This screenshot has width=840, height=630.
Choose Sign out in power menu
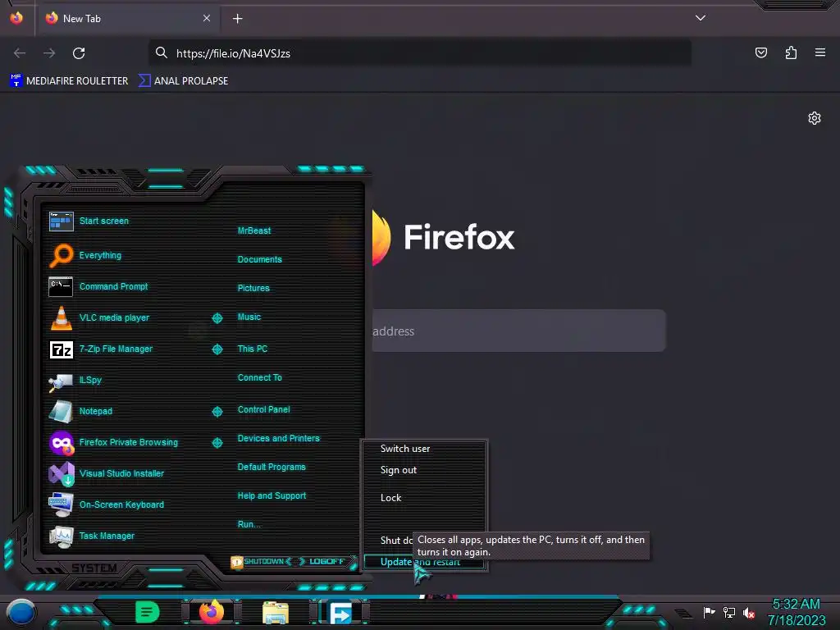[398, 470]
